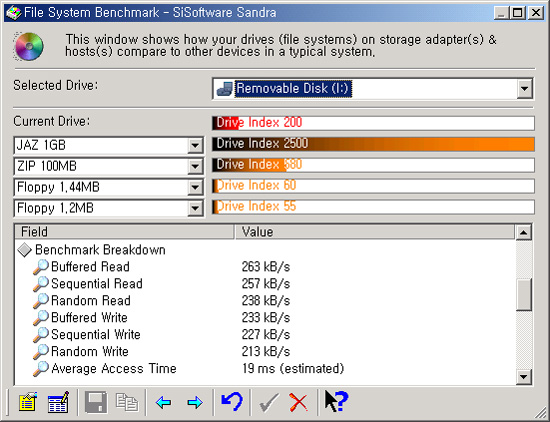Click the Drive Index 580 bar
The height and width of the screenshot is (422, 550).
pyautogui.click(x=373, y=165)
